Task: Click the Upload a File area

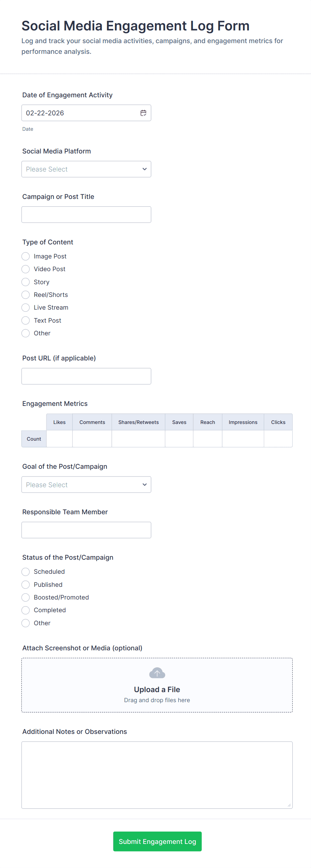Action: pyautogui.click(x=157, y=689)
